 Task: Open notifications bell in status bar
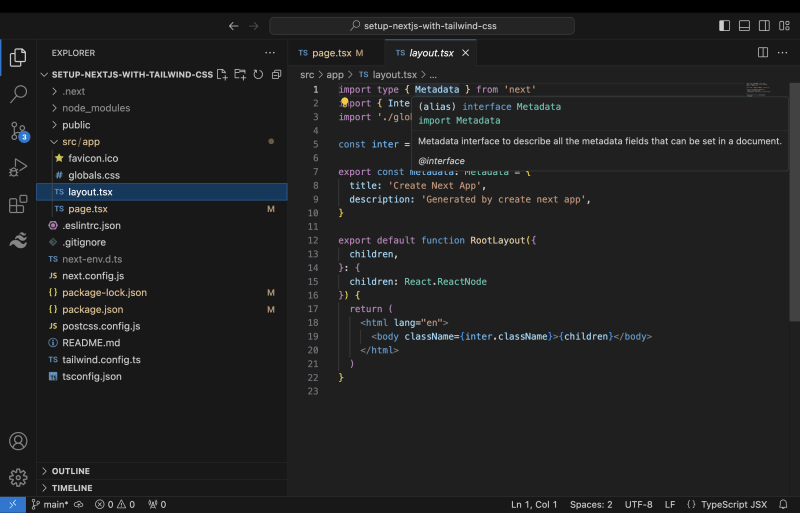pos(783,504)
